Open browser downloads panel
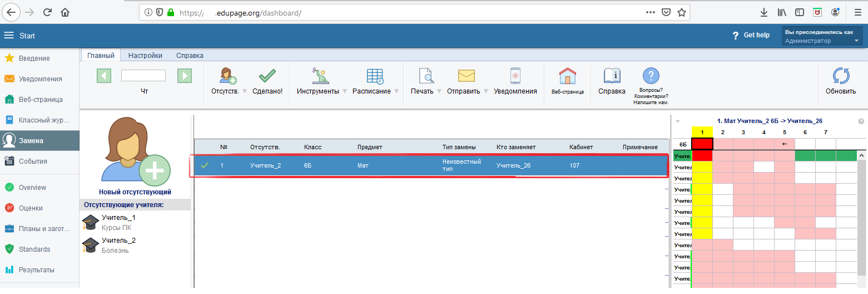The width and height of the screenshot is (868, 294). (x=764, y=12)
